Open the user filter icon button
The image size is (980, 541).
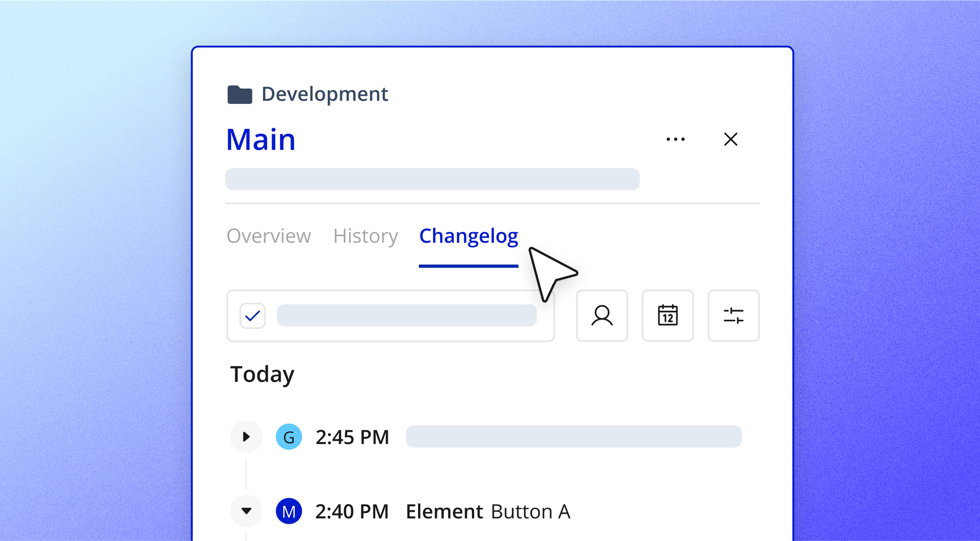[602, 316]
